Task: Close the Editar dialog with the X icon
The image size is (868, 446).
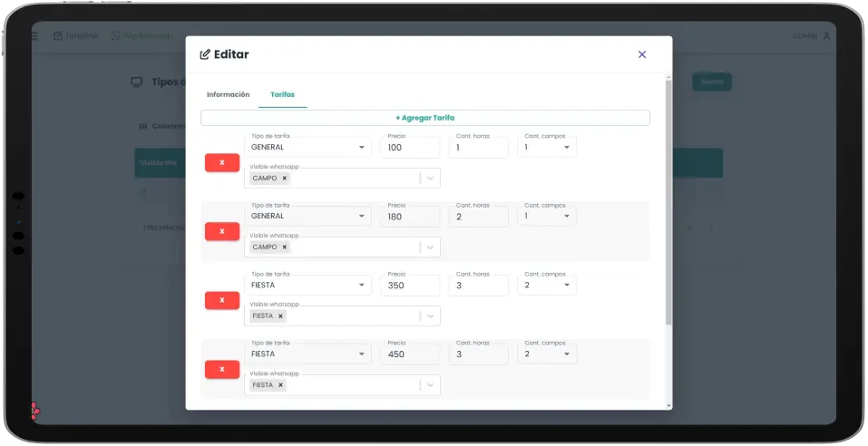Action: click(642, 54)
